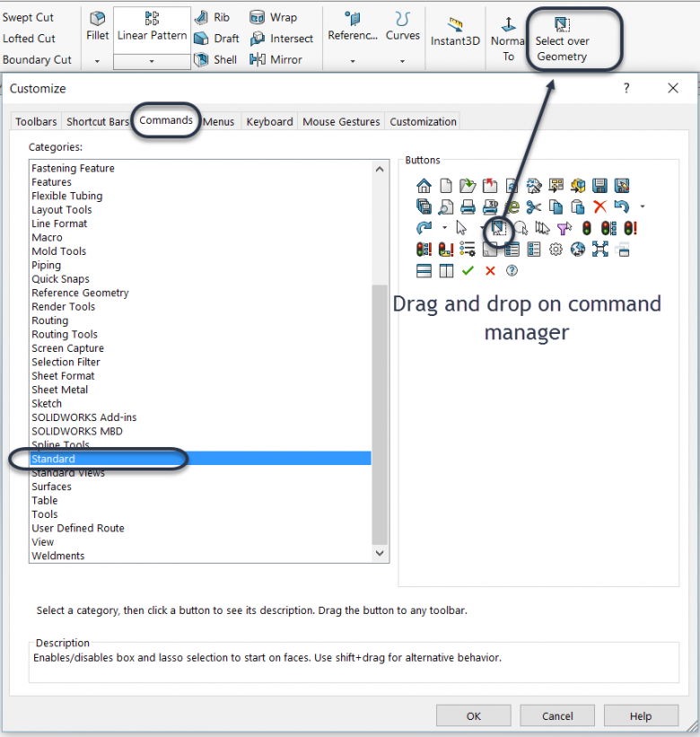Select the Selection Filter category
Image resolution: width=700 pixels, height=737 pixels.
coord(201,362)
